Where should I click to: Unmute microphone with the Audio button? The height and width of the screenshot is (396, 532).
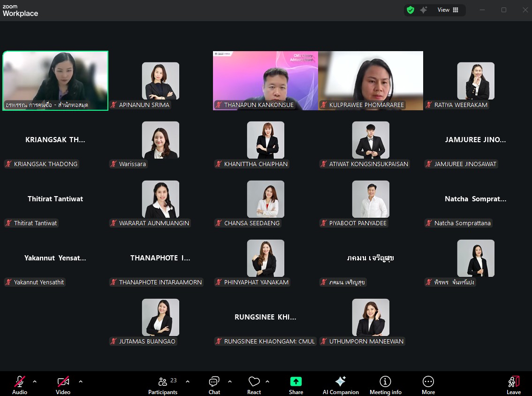click(x=20, y=385)
